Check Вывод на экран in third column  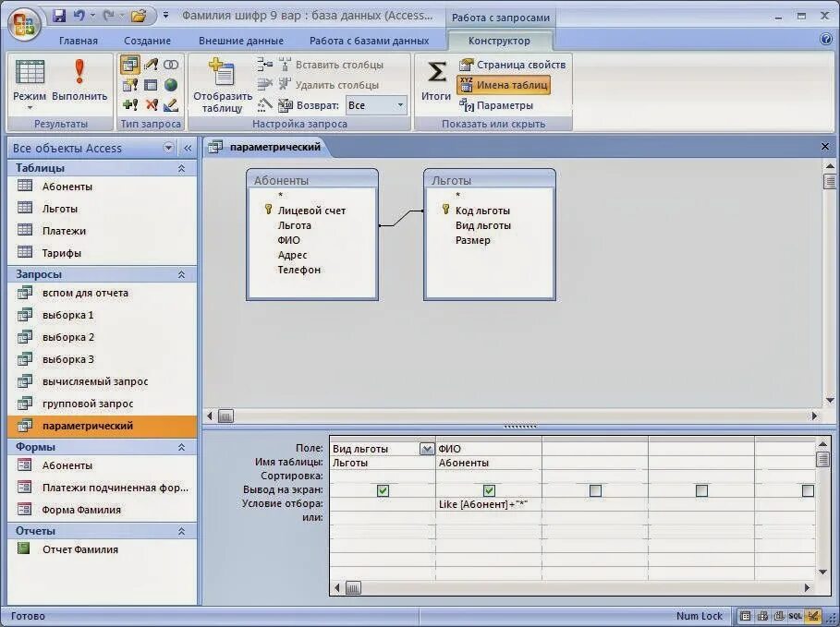[594, 490]
